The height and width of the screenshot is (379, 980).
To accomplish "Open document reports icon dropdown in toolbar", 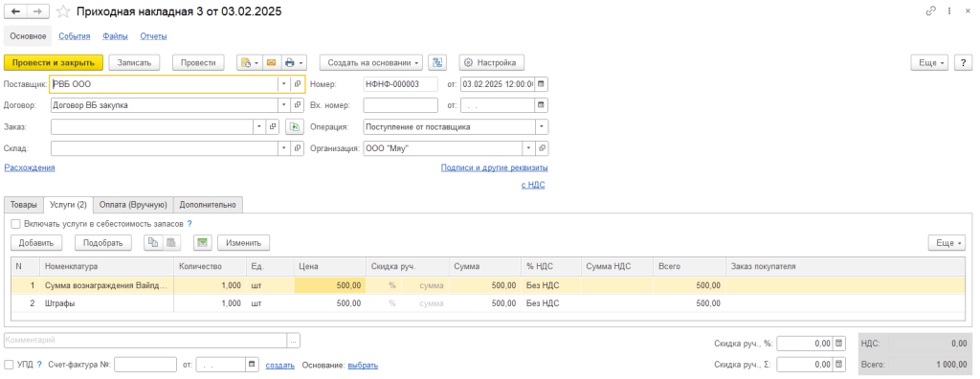I will (x=250, y=62).
